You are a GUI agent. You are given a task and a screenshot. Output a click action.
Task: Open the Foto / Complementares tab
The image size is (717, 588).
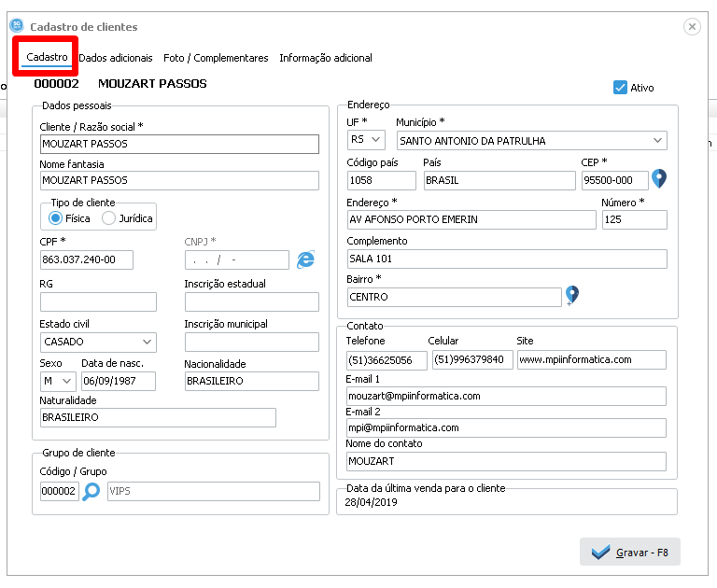coord(216,58)
